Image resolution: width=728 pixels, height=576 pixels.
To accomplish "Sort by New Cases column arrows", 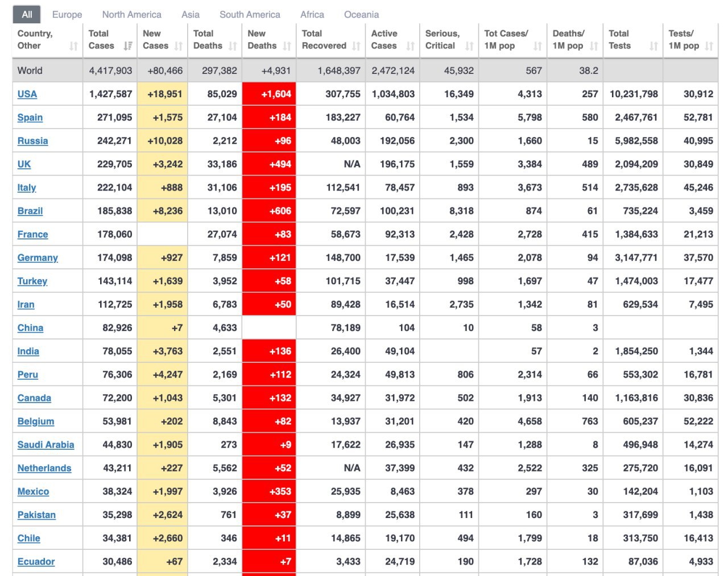I will pos(179,46).
